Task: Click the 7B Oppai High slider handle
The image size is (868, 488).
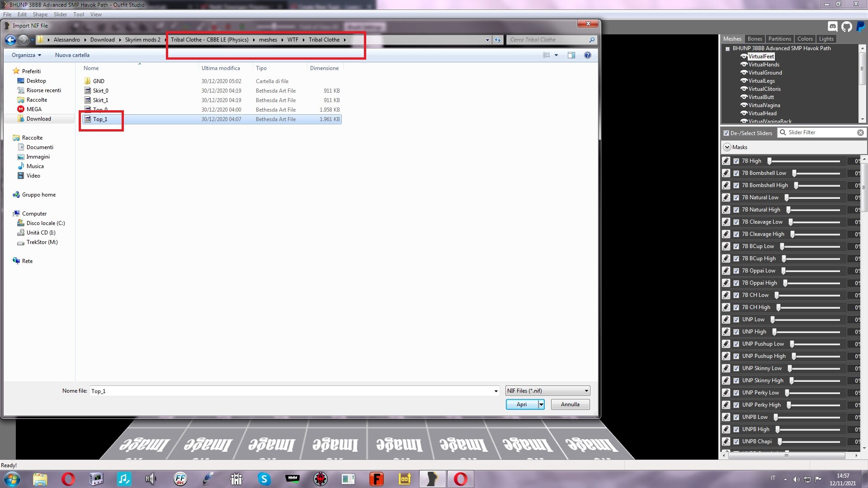Action: click(x=785, y=283)
